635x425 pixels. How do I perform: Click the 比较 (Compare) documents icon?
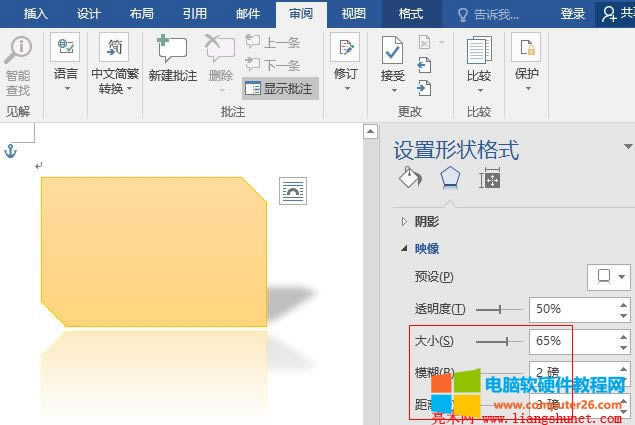tap(479, 50)
